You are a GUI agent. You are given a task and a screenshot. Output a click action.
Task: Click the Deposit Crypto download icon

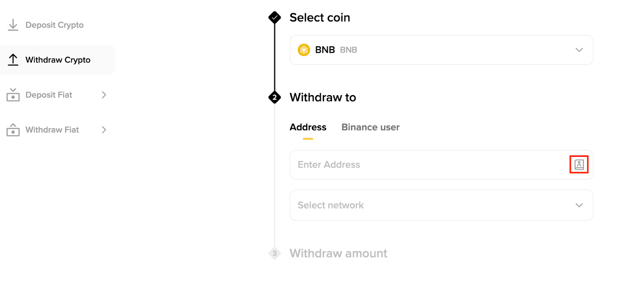(x=13, y=25)
